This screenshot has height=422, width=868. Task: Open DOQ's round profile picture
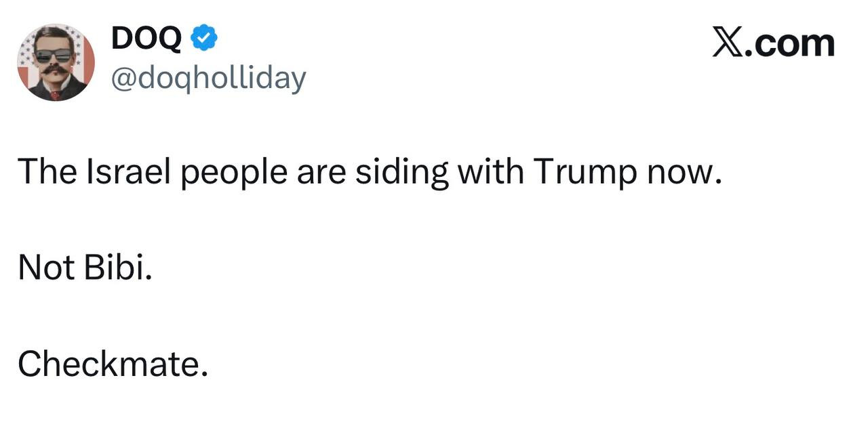(56, 62)
